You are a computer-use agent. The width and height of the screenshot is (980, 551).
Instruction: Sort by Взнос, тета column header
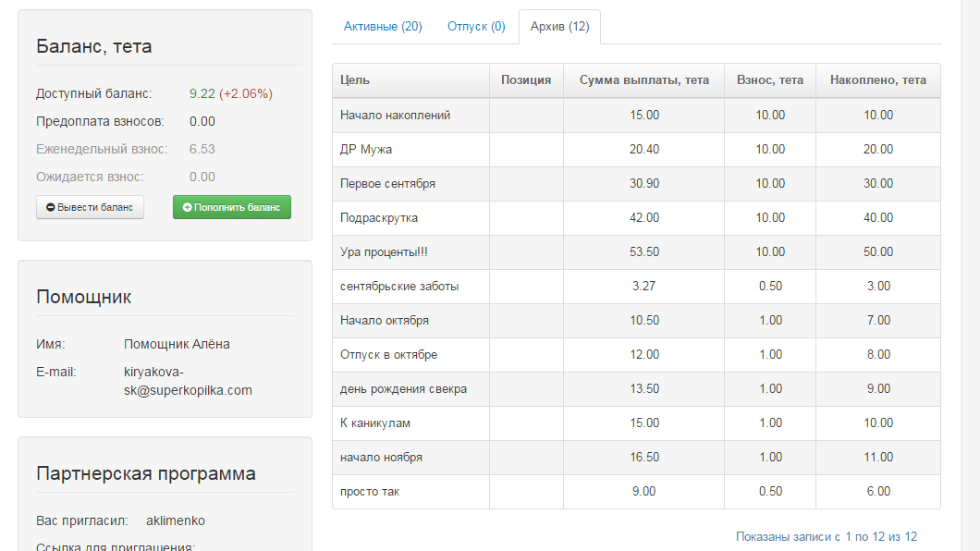pyautogui.click(x=769, y=80)
